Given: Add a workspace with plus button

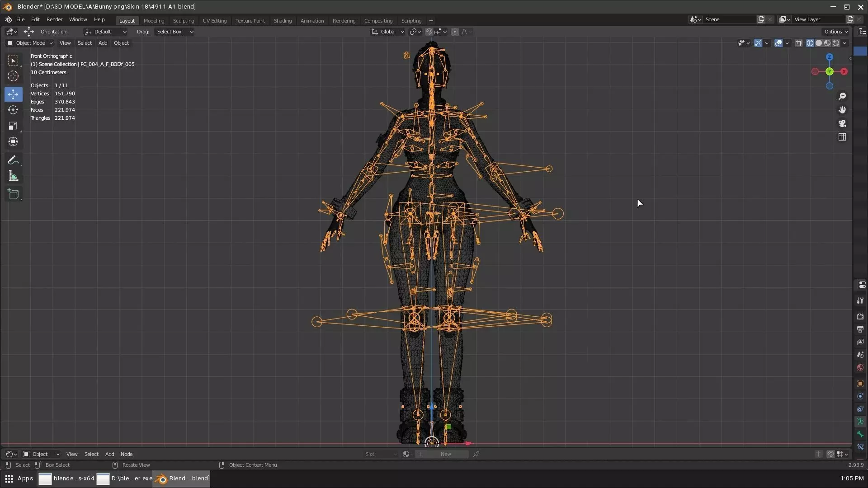Looking at the screenshot, I should [x=431, y=21].
